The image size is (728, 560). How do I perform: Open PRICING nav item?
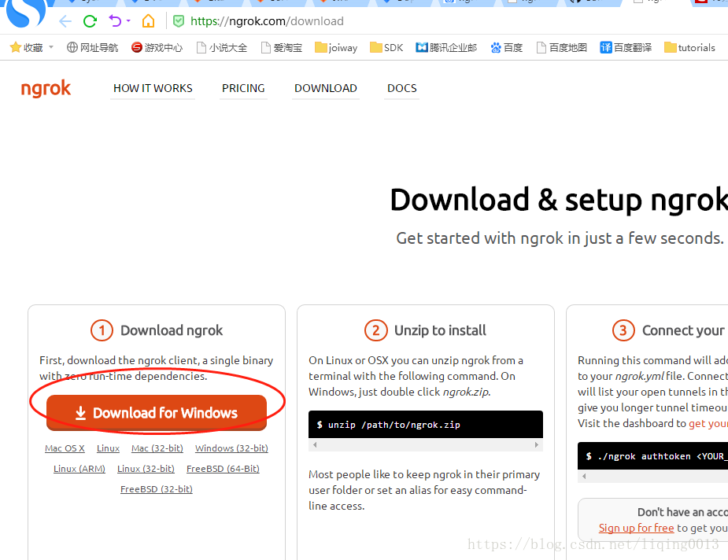click(x=243, y=88)
